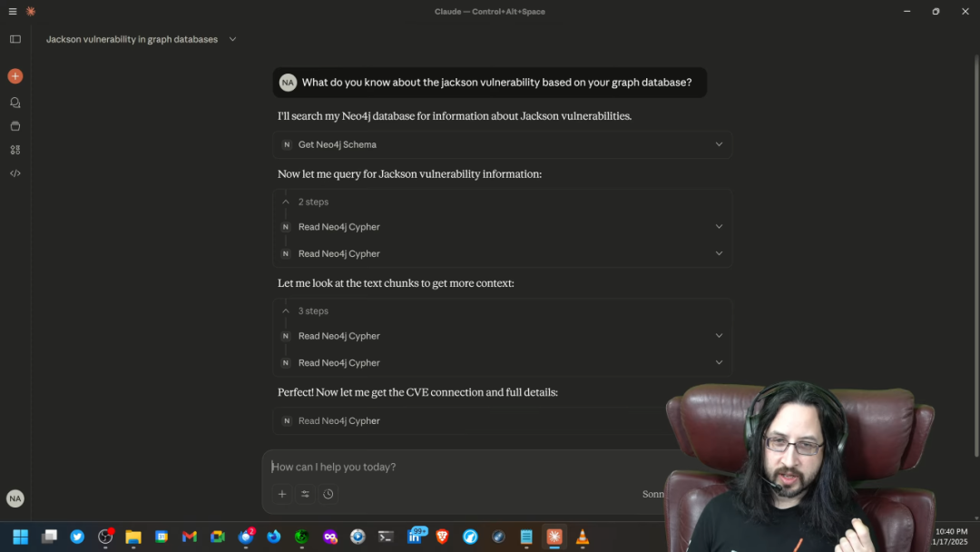Open the search and tools sliders icon
980x552 pixels.
[305, 494]
